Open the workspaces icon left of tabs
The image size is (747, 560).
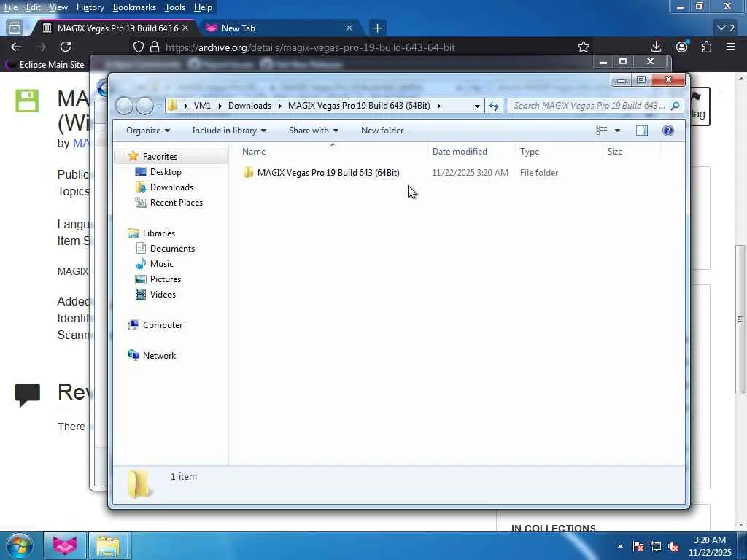tap(15, 28)
